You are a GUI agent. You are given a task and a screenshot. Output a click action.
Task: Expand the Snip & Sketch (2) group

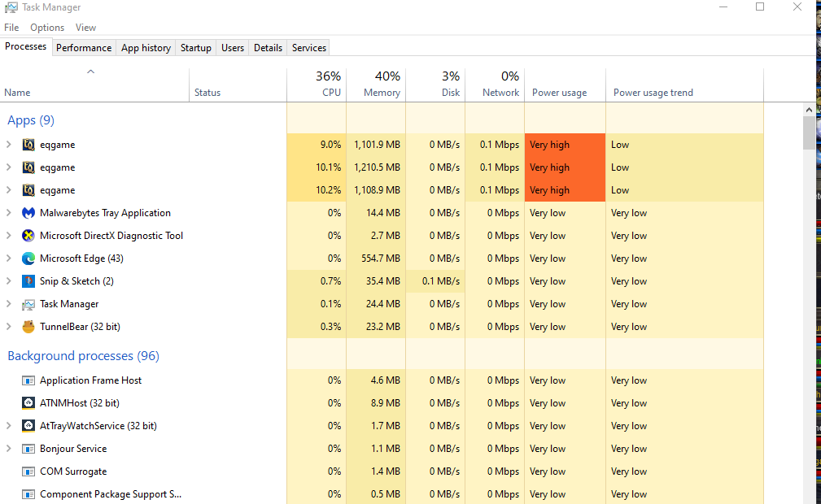8,281
